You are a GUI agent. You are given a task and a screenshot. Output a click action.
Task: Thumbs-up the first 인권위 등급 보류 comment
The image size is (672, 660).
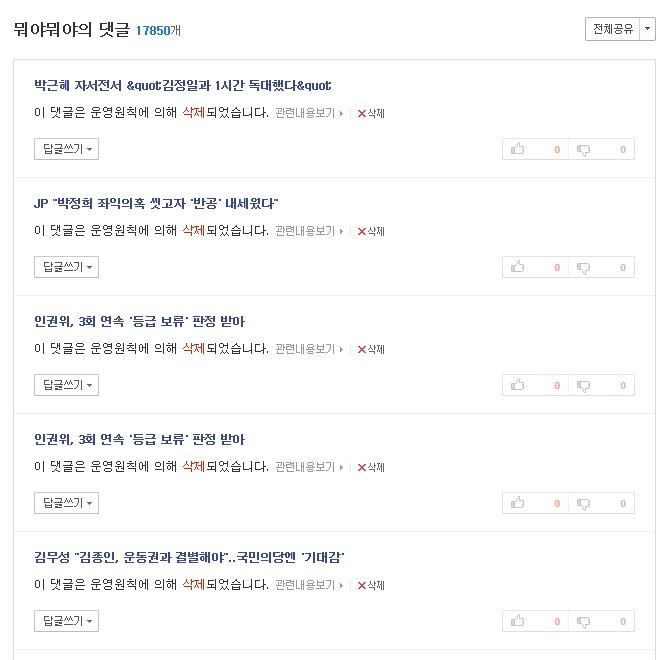[x=535, y=385]
